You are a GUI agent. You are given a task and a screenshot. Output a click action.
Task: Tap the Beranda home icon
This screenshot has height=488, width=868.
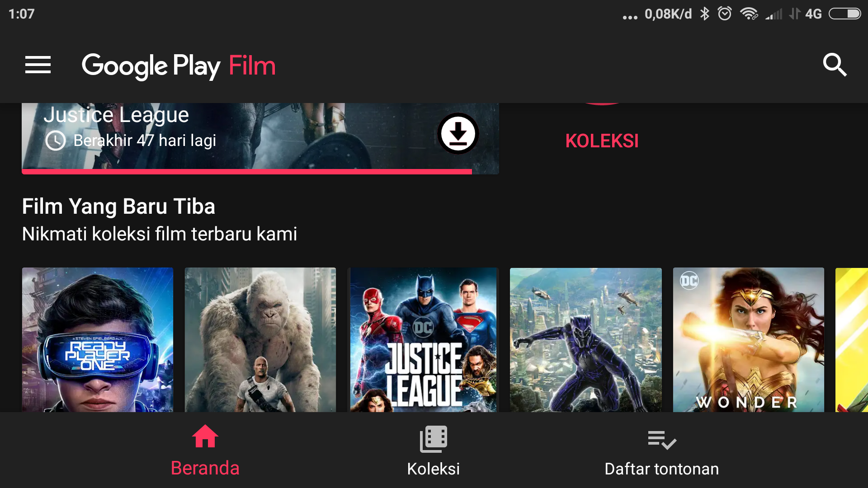205,436
